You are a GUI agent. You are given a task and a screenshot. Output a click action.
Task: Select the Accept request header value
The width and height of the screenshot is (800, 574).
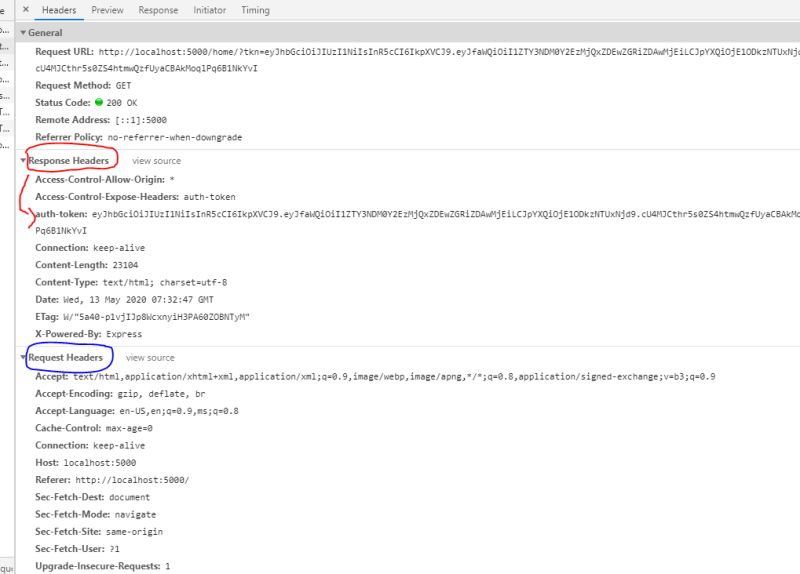pos(394,377)
